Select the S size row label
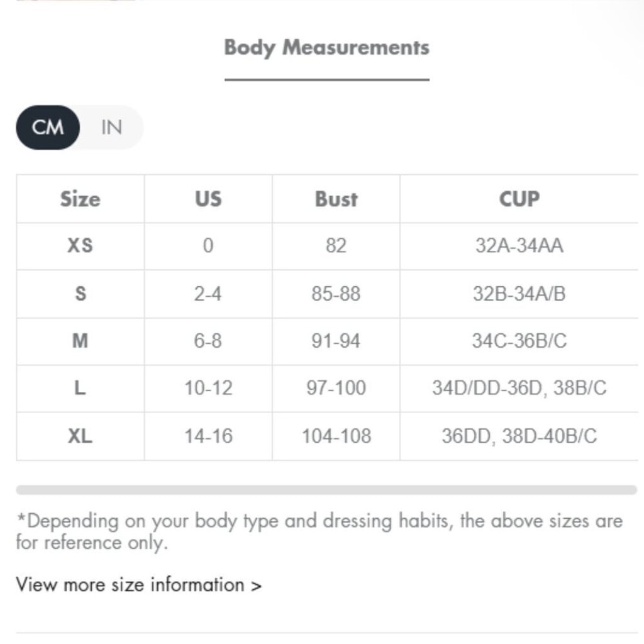The height and width of the screenshot is (644, 644). click(x=80, y=294)
